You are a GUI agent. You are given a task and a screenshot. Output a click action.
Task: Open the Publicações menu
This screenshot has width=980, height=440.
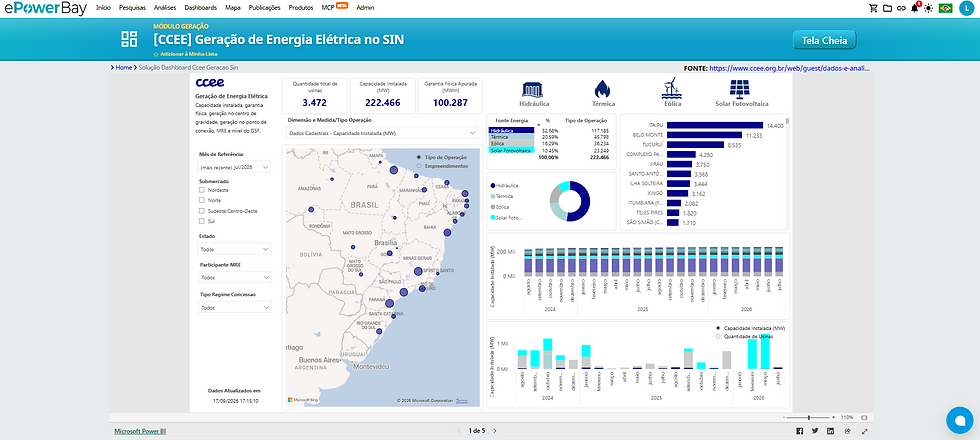pyautogui.click(x=264, y=8)
